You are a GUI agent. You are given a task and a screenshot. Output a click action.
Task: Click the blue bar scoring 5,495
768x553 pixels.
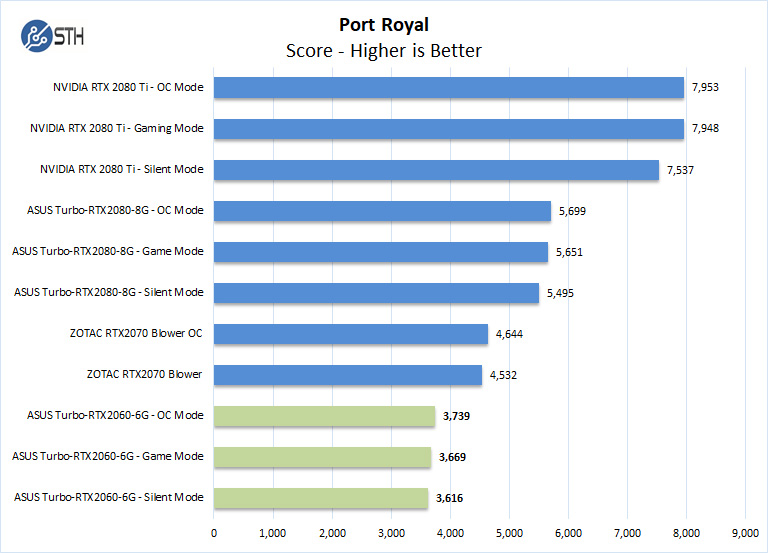click(376, 293)
